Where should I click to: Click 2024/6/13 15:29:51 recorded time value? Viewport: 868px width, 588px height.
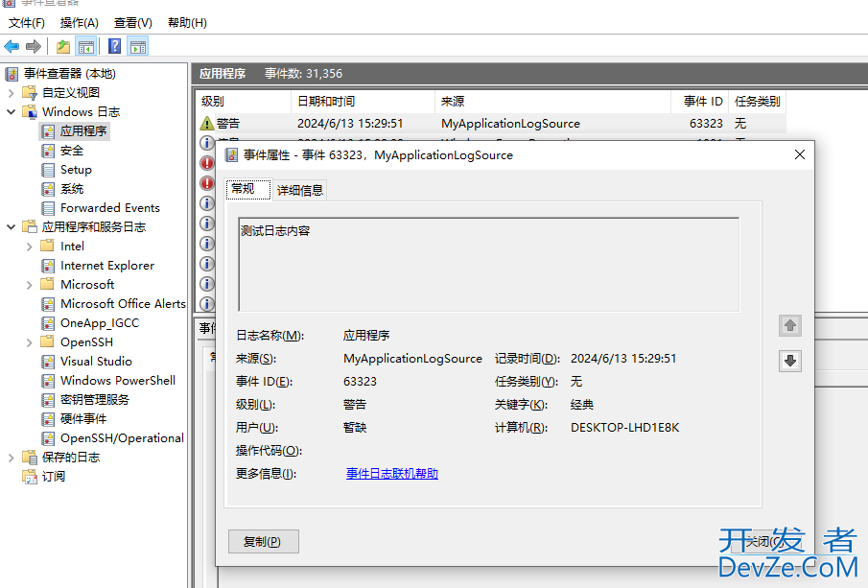[623, 359]
